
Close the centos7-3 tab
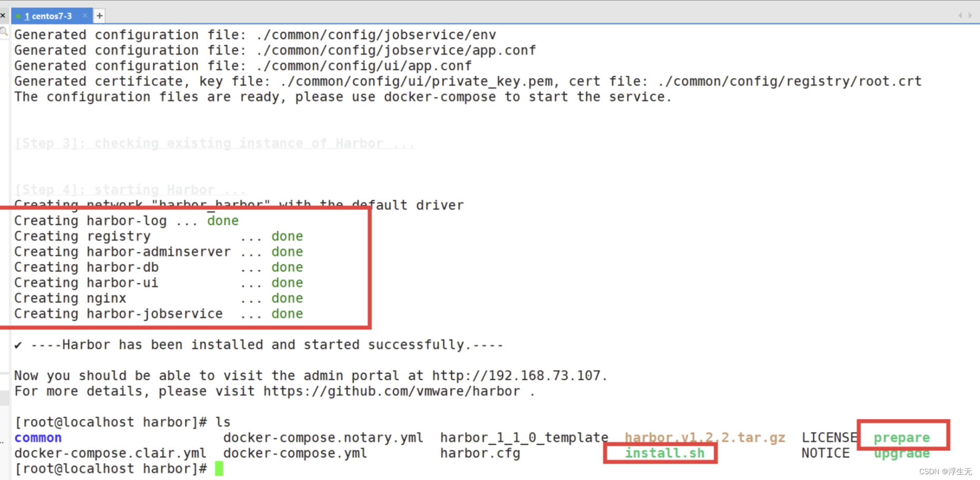pos(85,16)
